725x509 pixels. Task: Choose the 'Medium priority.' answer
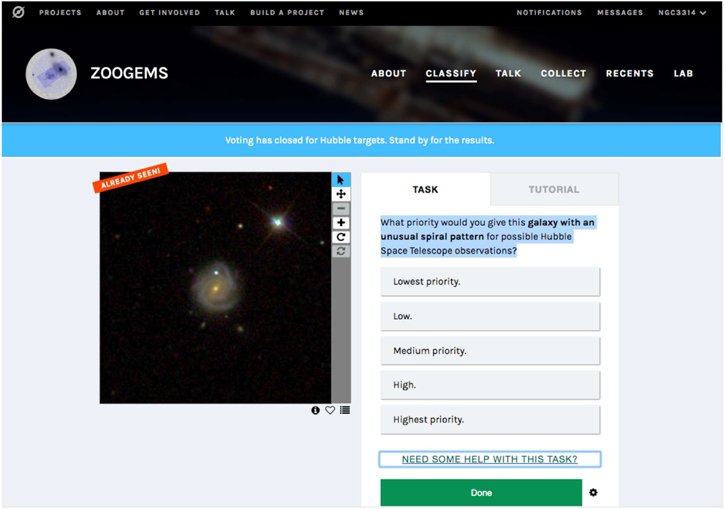(490, 351)
